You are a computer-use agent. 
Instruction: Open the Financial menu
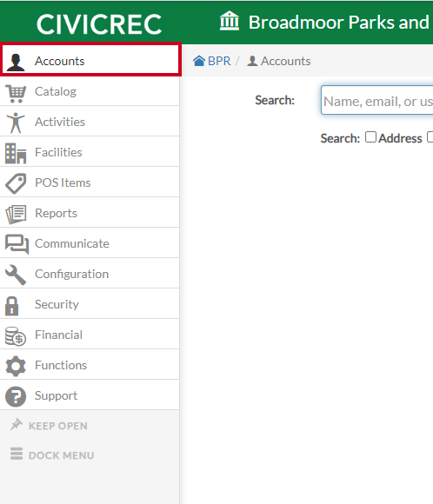(x=90, y=335)
